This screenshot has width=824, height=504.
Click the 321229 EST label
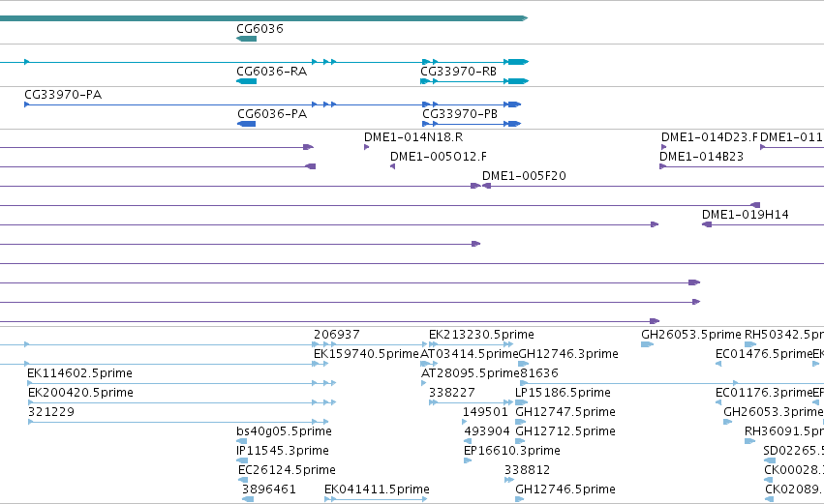pyautogui.click(x=51, y=413)
